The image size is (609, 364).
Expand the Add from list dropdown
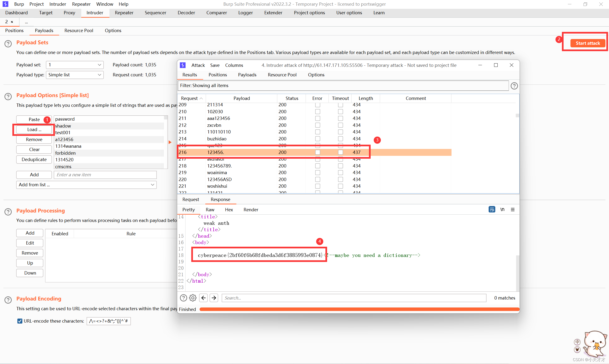[86, 185]
